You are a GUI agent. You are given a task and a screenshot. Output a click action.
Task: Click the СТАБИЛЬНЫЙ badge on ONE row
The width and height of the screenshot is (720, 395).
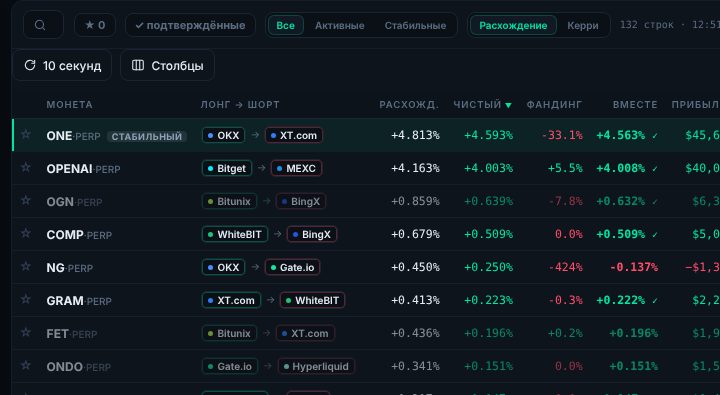[147, 136]
